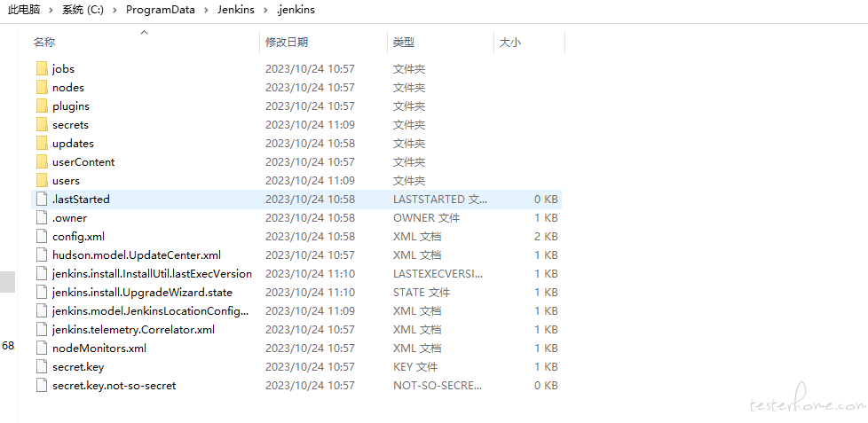Select the updates folder name

(x=73, y=143)
